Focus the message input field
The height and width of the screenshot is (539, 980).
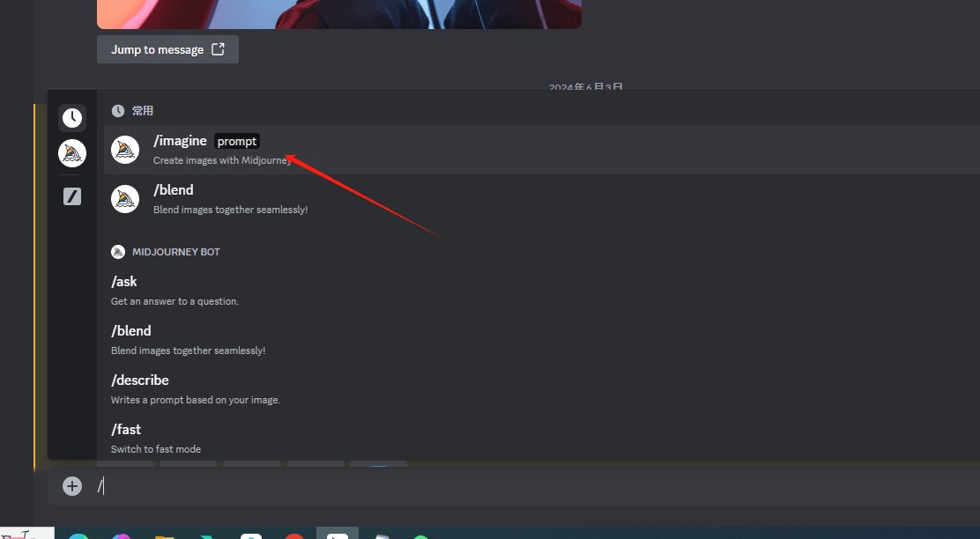click(538, 486)
